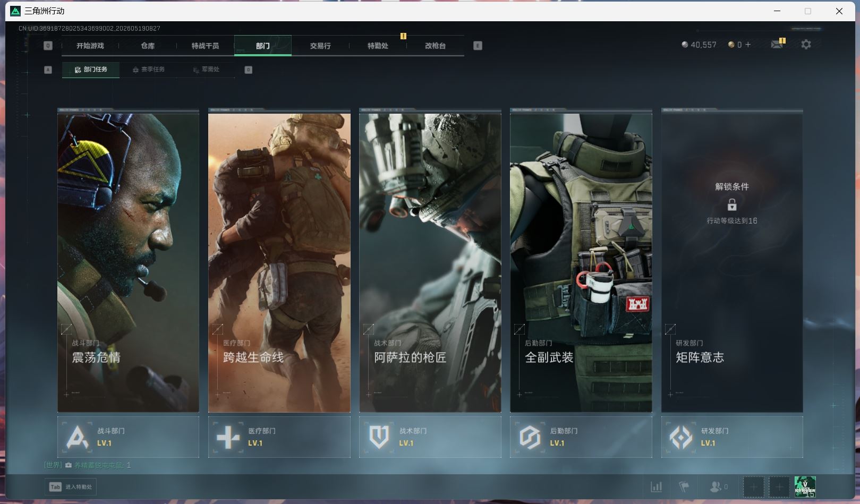Click the plus to add gold currency

(x=748, y=45)
